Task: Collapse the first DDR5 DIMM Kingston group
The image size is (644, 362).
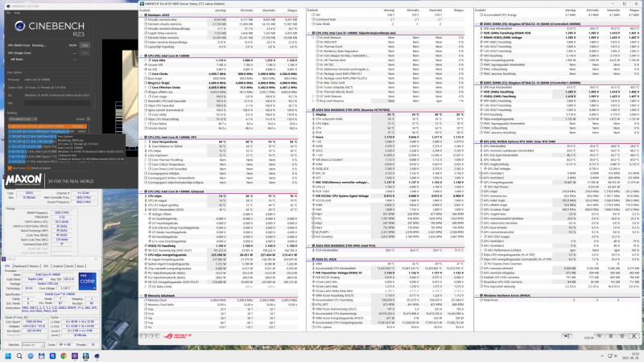Action: point(477,24)
